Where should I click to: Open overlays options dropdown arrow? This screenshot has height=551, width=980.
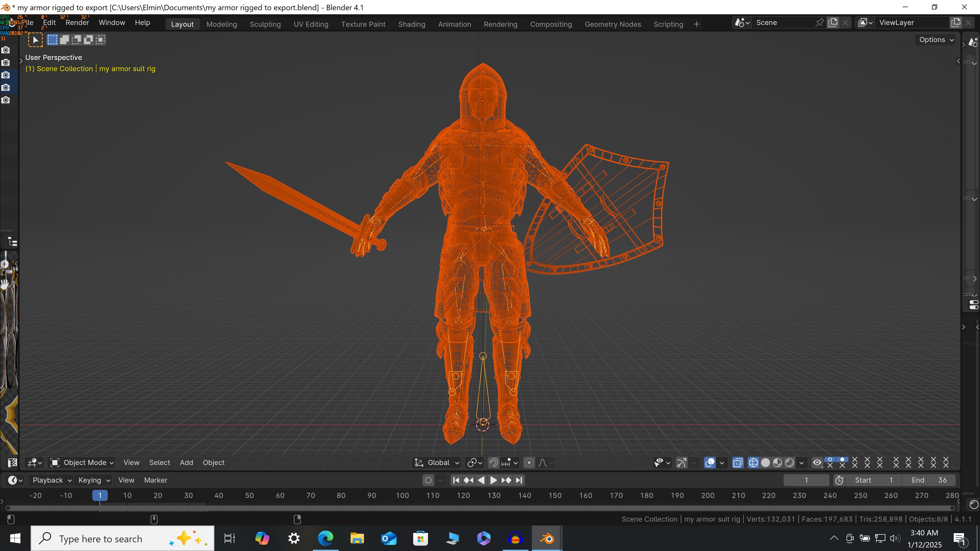coord(722,462)
